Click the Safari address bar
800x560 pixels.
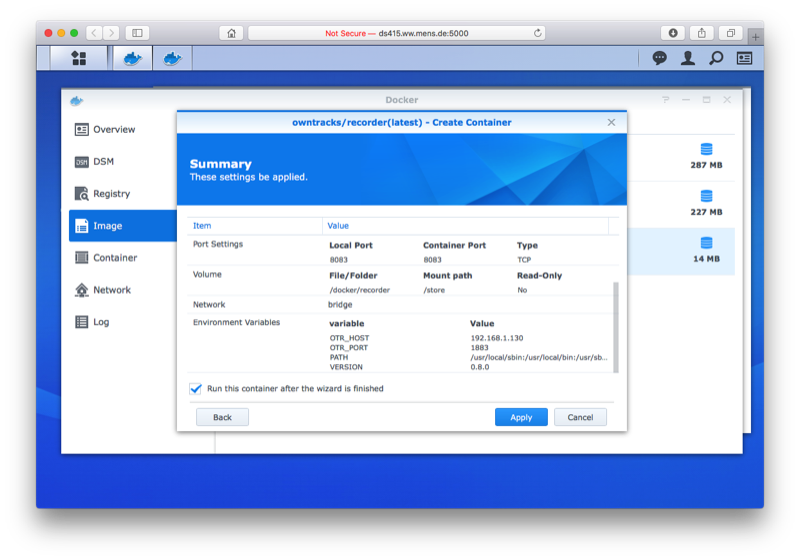(x=396, y=33)
